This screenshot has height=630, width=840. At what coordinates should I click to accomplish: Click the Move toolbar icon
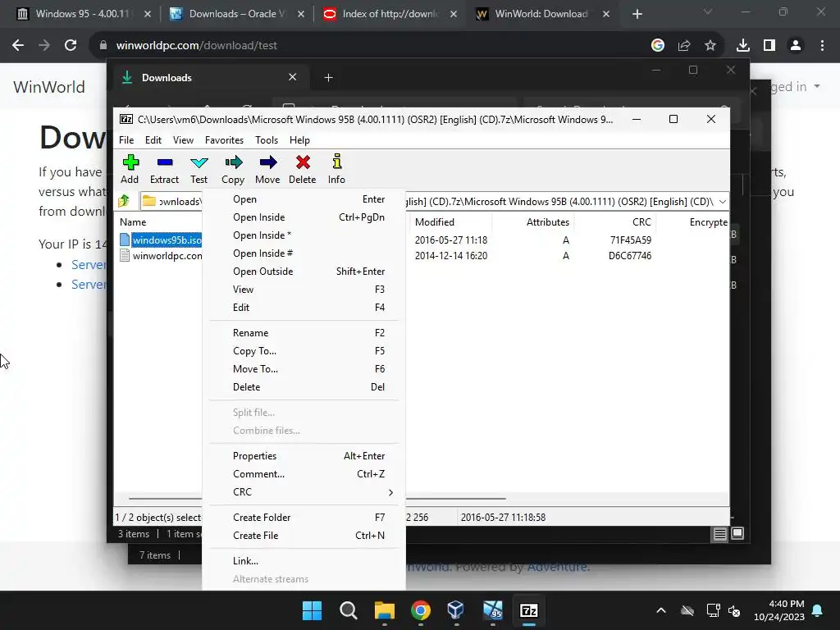click(x=267, y=169)
